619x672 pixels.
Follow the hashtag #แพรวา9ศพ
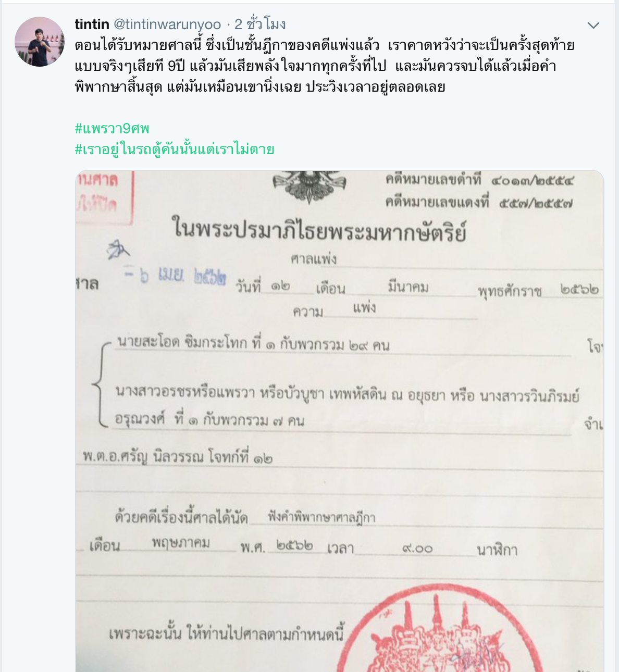(x=112, y=128)
